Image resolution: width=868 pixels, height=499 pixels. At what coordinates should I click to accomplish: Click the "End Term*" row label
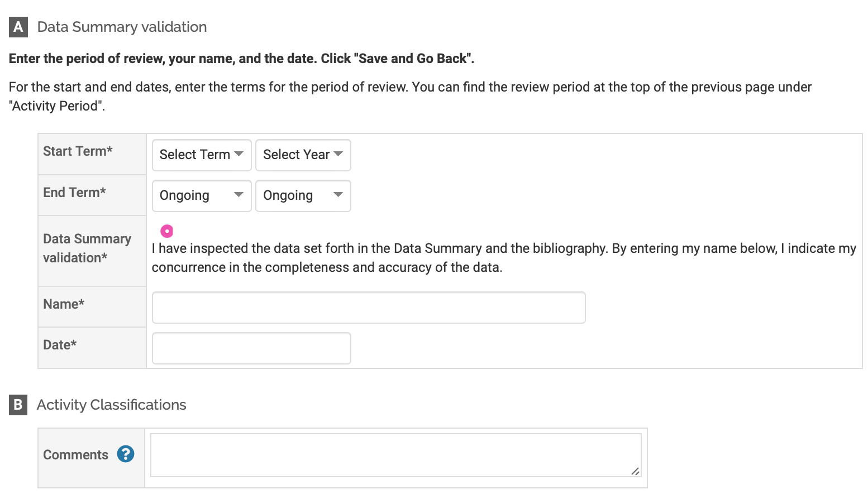pos(74,193)
